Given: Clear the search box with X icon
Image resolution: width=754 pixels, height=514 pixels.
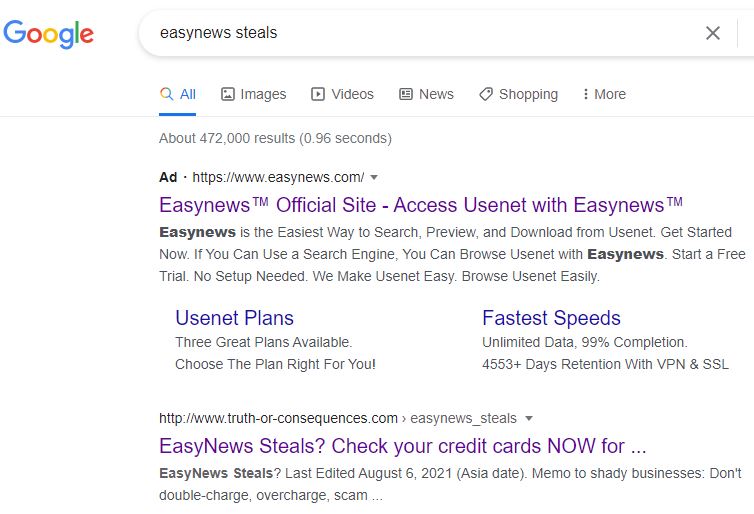Looking at the screenshot, I should (x=713, y=33).
